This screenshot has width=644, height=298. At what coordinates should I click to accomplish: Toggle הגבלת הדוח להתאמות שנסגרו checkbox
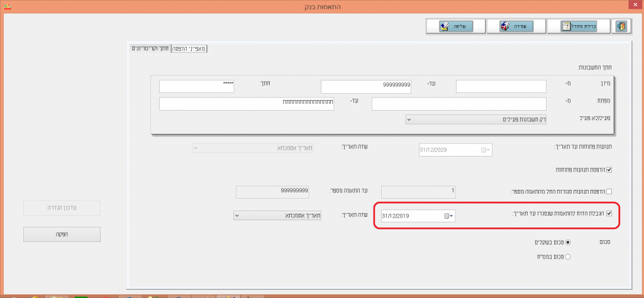(609, 214)
